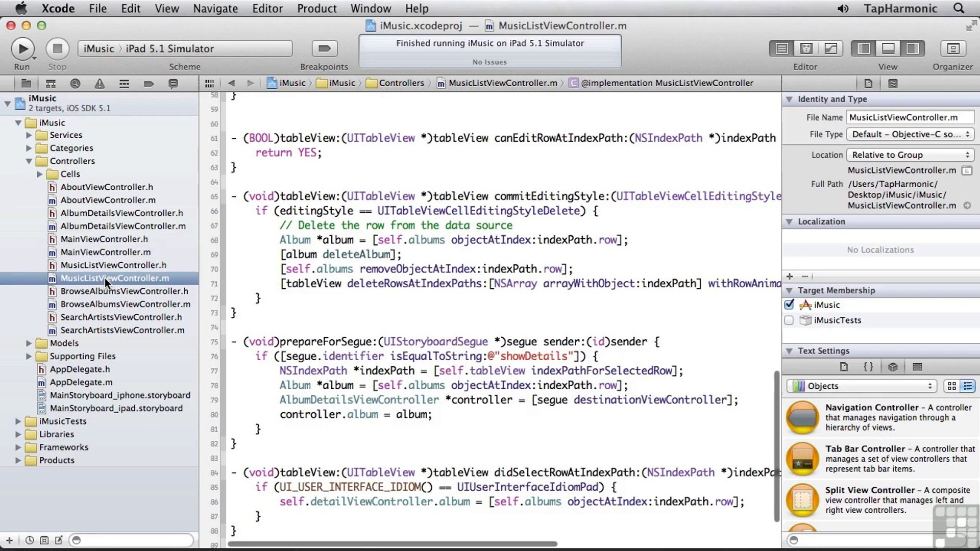Expand the Cells folder
Screen dimensions: 980x551
[x=40, y=174]
